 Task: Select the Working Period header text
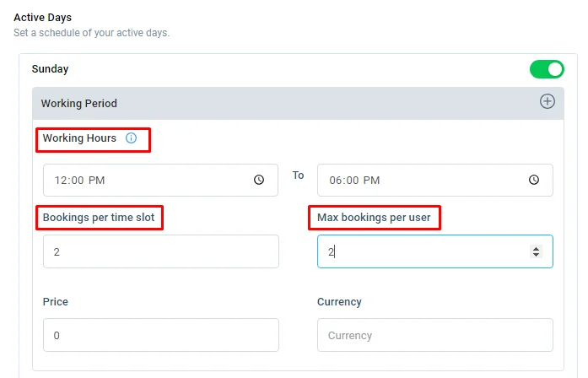(78, 104)
